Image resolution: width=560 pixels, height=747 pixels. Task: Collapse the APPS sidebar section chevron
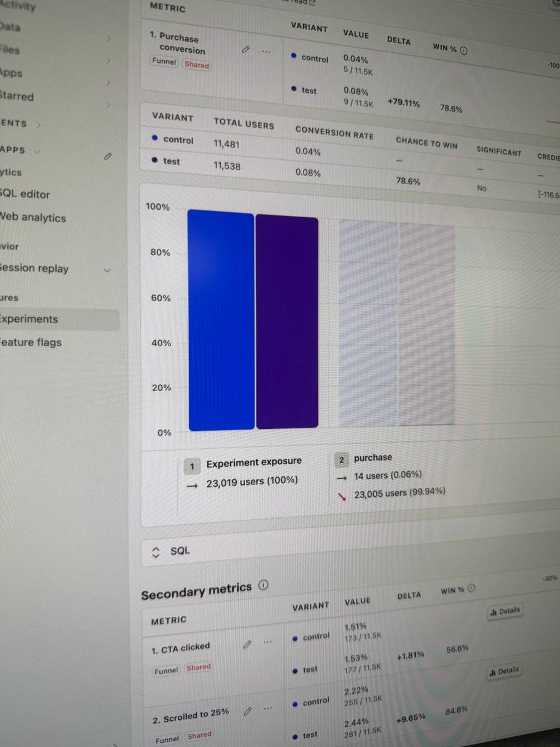click(36, 151)
